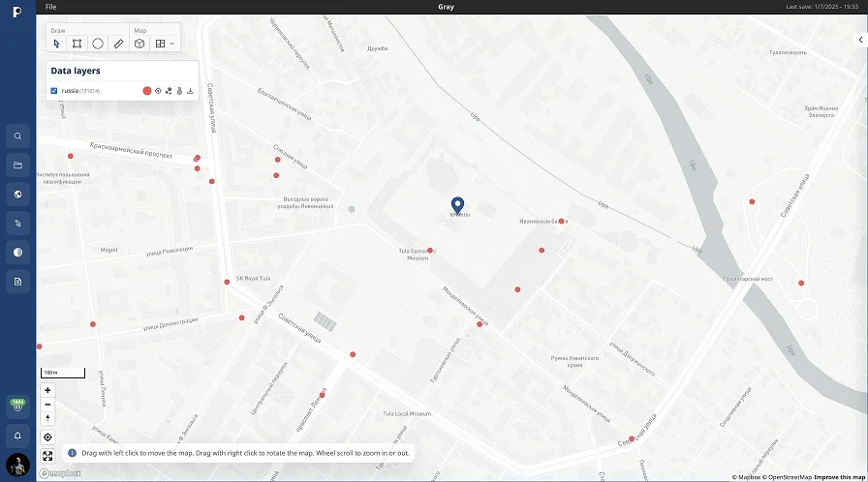Viewport: 868px width, 482px height.
Task: Open clustering options for russia layer
Action: [169, 91]
